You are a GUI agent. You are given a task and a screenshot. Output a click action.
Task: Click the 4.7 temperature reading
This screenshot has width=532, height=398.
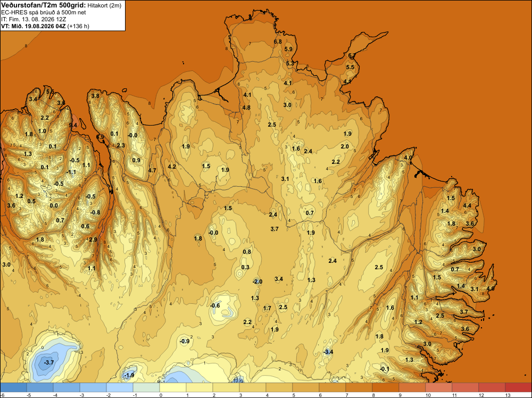152,170
